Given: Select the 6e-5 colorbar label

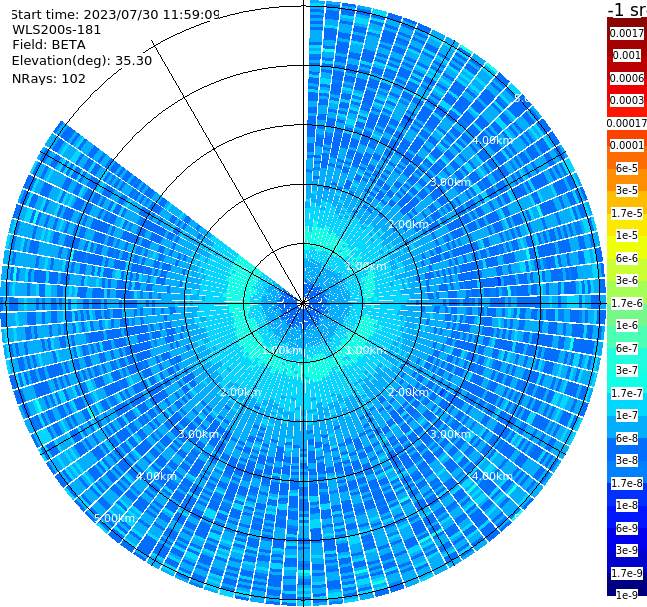Looking at the screenshot, I should tap(627, 168).
